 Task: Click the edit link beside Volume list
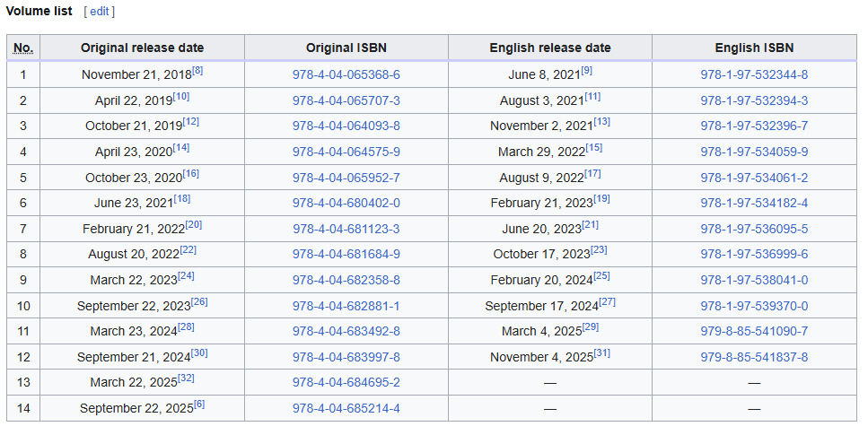click(99, 12)
